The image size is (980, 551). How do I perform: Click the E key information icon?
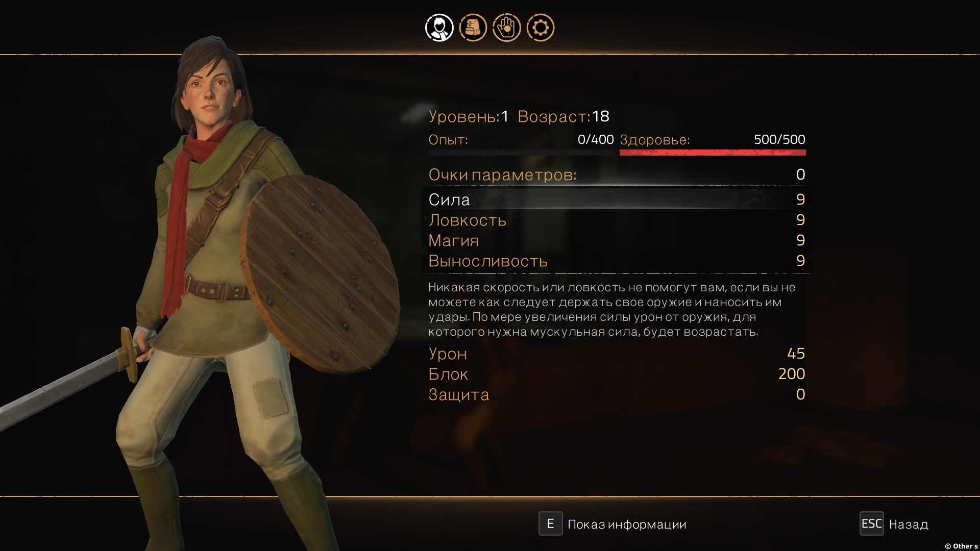550,523
